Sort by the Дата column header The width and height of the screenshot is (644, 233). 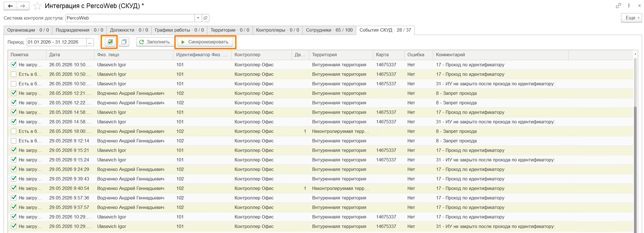pos(70,55)
